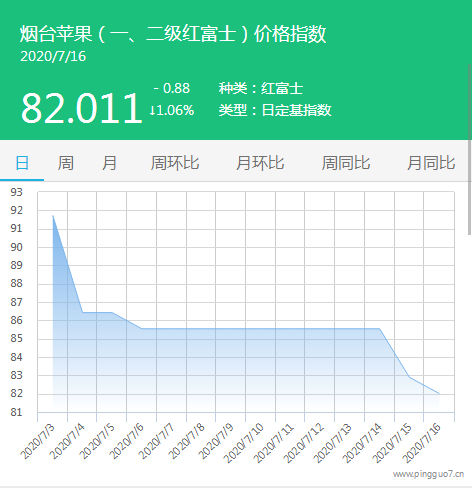Viewport: 472px width, 488px height.
Task: Click the 82.011 index value
Action: [x=82, y=108]
